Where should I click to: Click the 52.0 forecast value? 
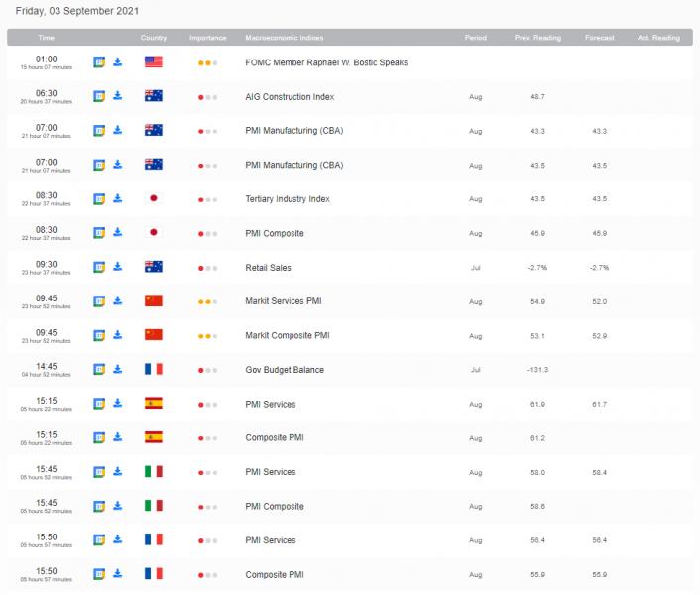point(600,301)
